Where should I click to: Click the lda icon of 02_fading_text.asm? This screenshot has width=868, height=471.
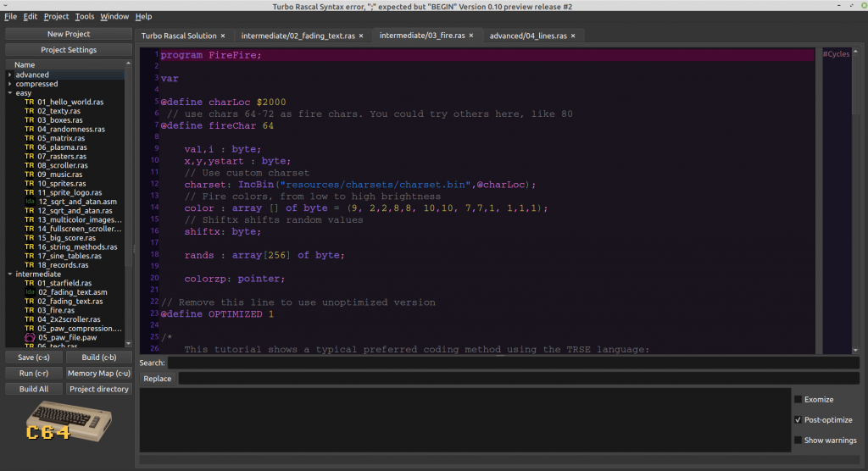pyautogui.click(x=30, y=291)
